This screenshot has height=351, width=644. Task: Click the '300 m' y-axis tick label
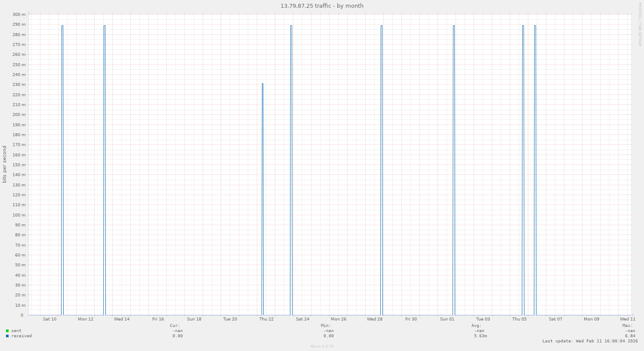coord(19,15)
